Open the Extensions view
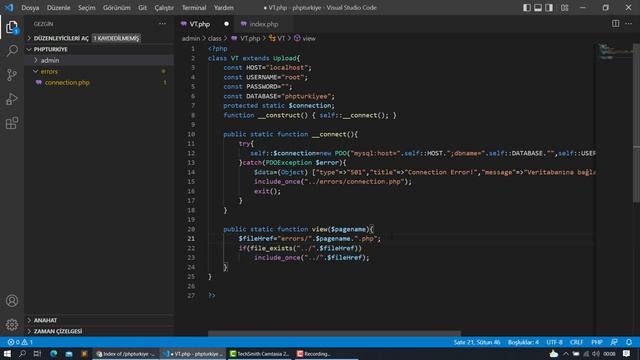The width and height of the screenshot is (640, 360). [x=12, y=123]
